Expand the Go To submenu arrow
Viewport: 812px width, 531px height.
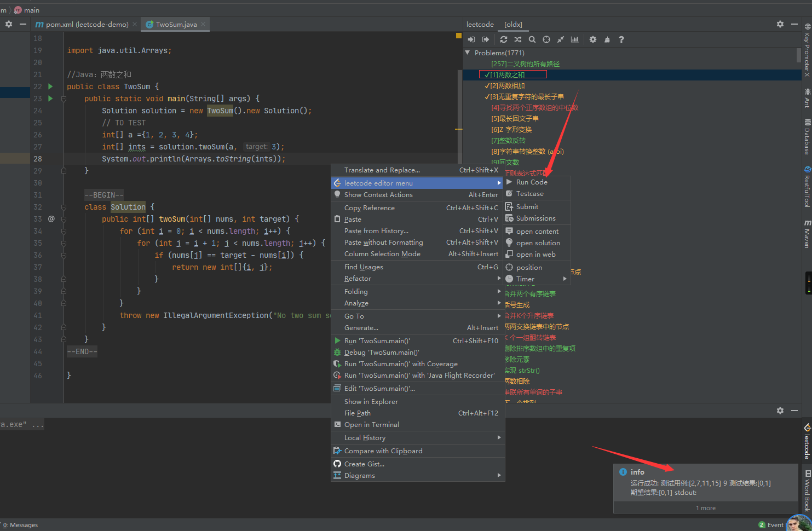tap(499, 316)
